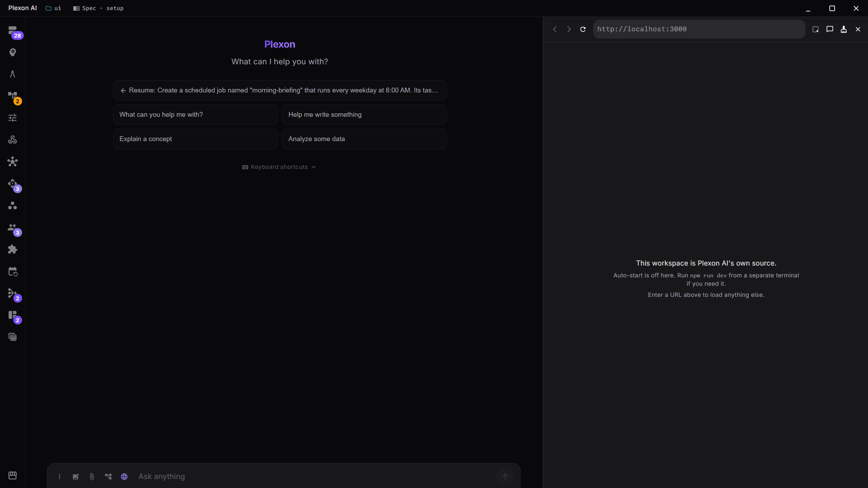The image size is (868, 488).
Task: Open the hub network sidebar icon
Action: pyautogui.click(x=13, y=162)
